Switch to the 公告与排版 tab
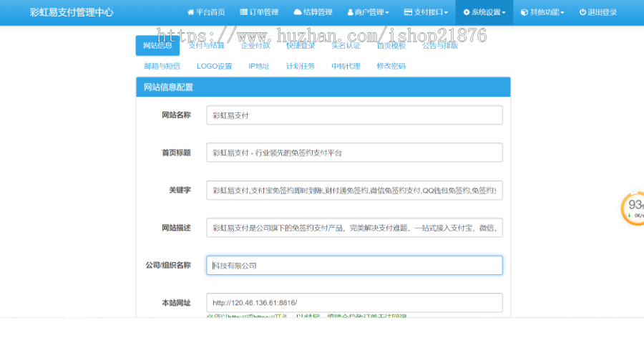Viewport: 644px width, 343px height. (x=440, y=46)
